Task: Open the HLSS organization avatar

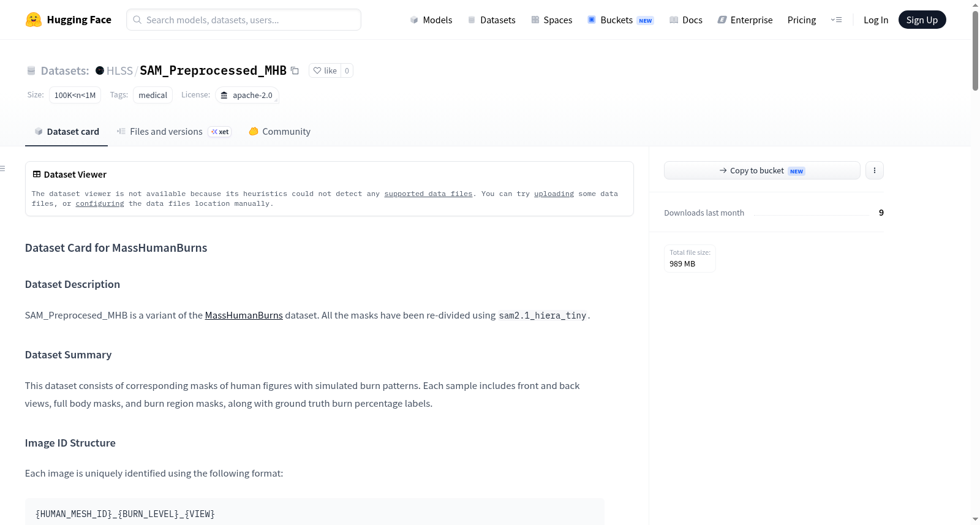Action: [x=100, y=70]
